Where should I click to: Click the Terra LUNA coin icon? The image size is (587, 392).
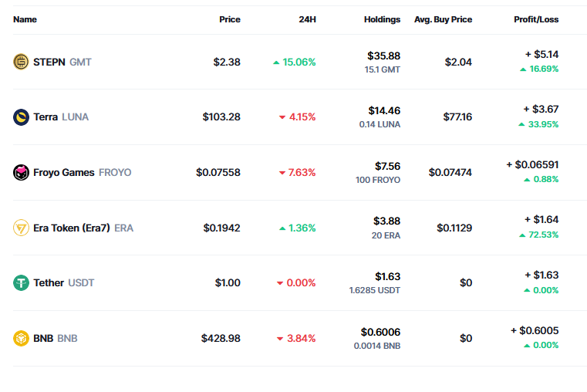[21, 117]
